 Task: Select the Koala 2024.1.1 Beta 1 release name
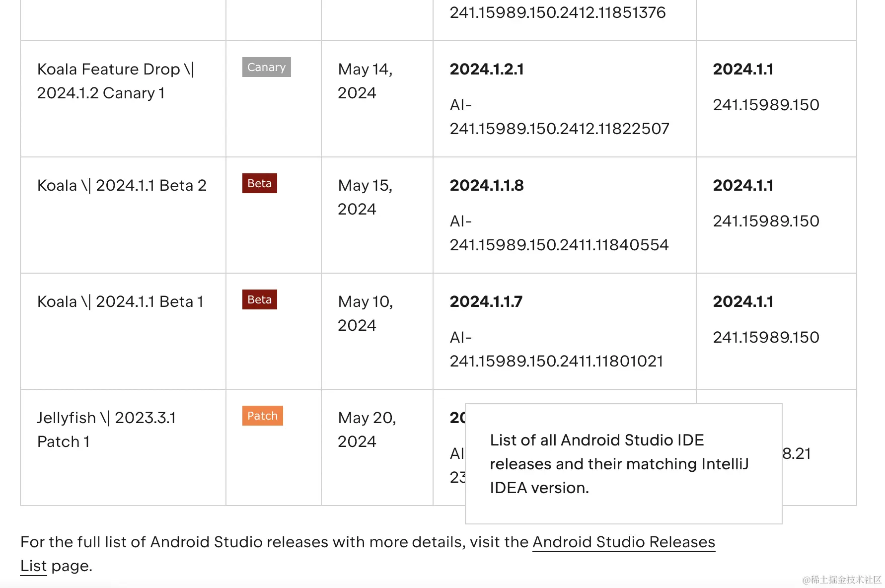pyautogui.click(x=120, y=302)
